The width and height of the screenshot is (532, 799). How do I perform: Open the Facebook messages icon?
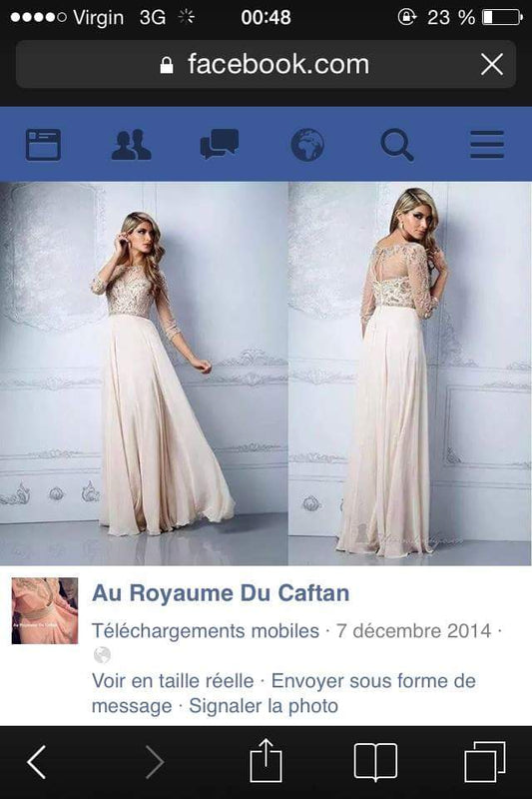(220, 144)
